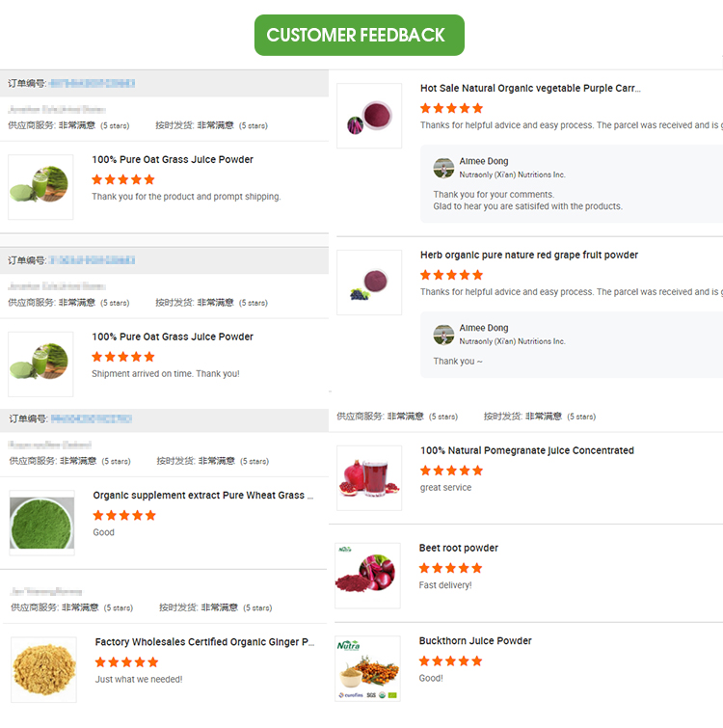
Task: Click the star rating under Buckthorn Juice Powder
Action: pyautogui.click(x=451, y=661)
